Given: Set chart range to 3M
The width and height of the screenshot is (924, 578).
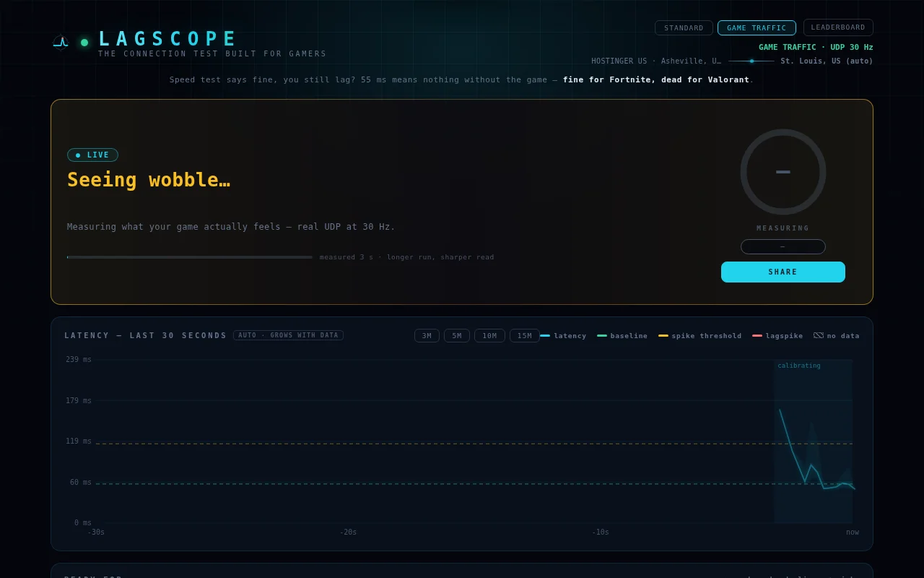Looking at the screenshot, I should (427, 335).
